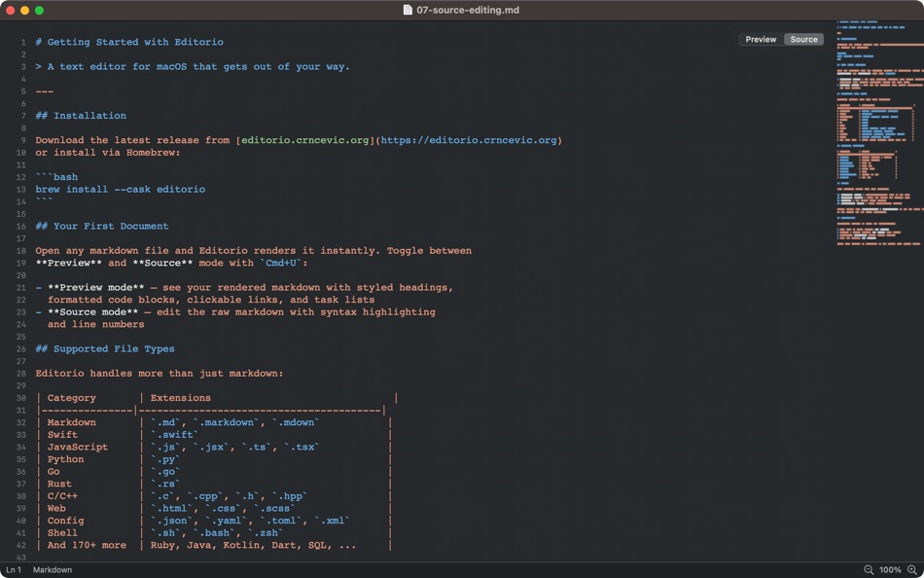This screenshot has height=578, width=924.
Task: Click 'Ruby, Java, Kotlin, Dart, SQL, ...' cell
Action: point(254,545)
